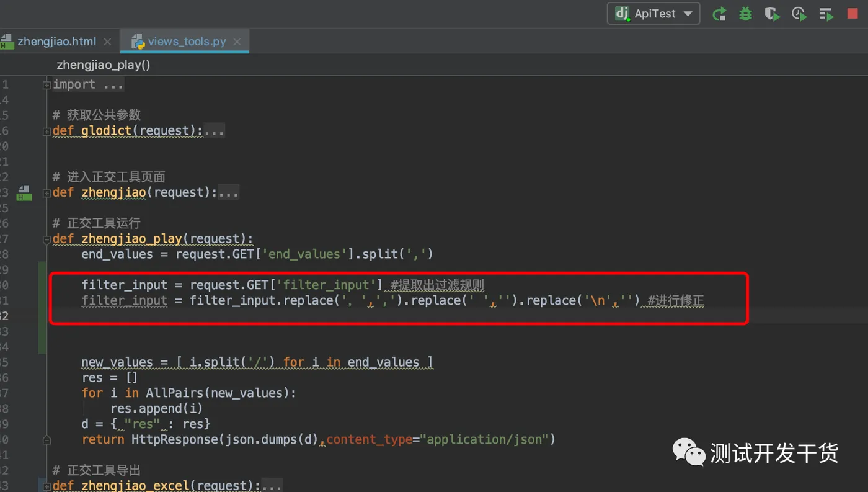868x492 pixels.
Task: Click the Run (rerun) icon
Action: pos(719,14)
